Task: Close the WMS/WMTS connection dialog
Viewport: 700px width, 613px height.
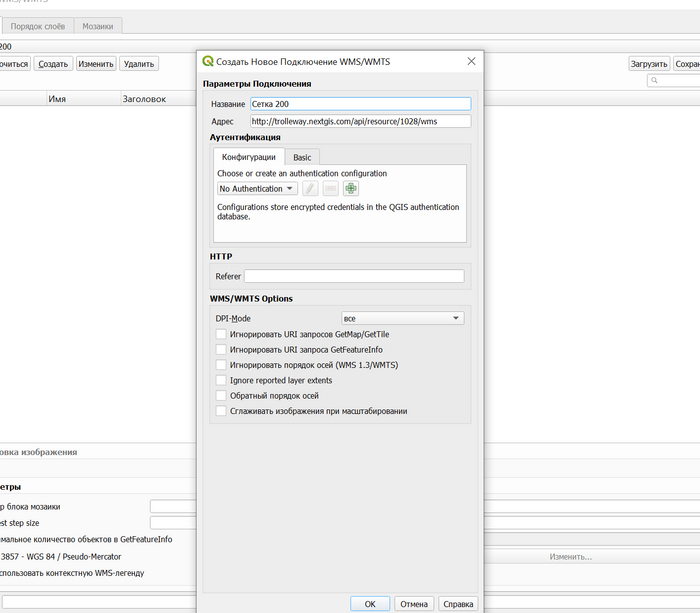Action: [471, 61]
